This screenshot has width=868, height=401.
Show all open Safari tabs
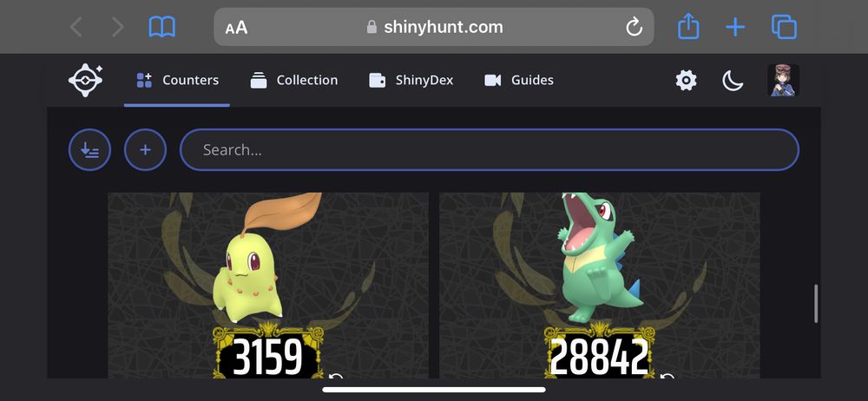click(784, 27)
